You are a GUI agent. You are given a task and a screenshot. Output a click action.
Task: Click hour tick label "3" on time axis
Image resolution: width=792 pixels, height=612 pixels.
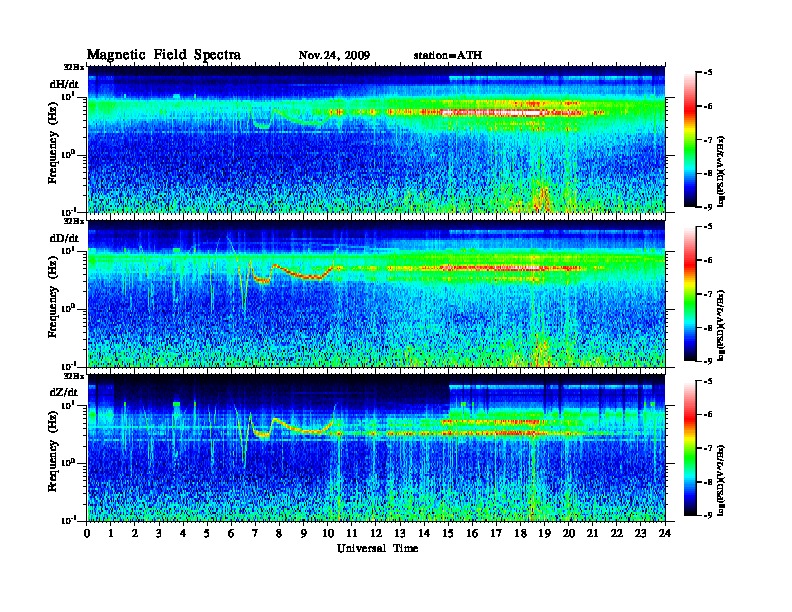tap(159, 533)
